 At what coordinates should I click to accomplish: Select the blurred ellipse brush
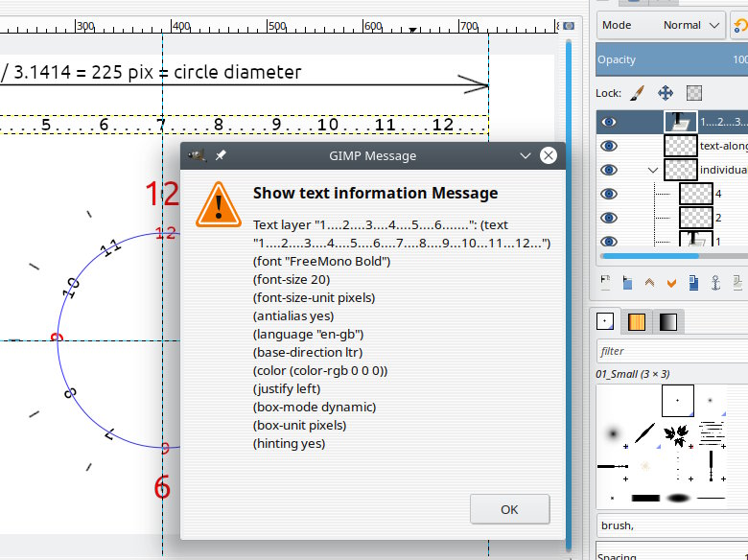[678, 498]
